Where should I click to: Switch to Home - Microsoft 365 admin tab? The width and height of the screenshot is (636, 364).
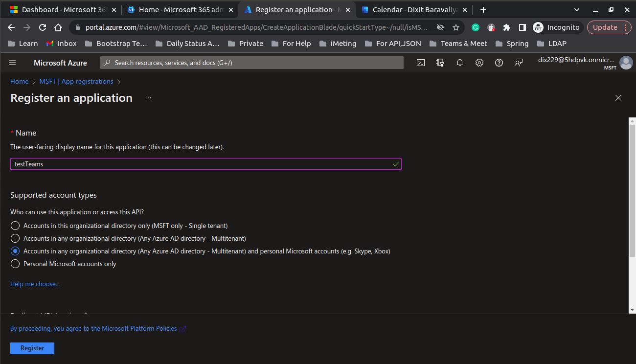(180, 10)
